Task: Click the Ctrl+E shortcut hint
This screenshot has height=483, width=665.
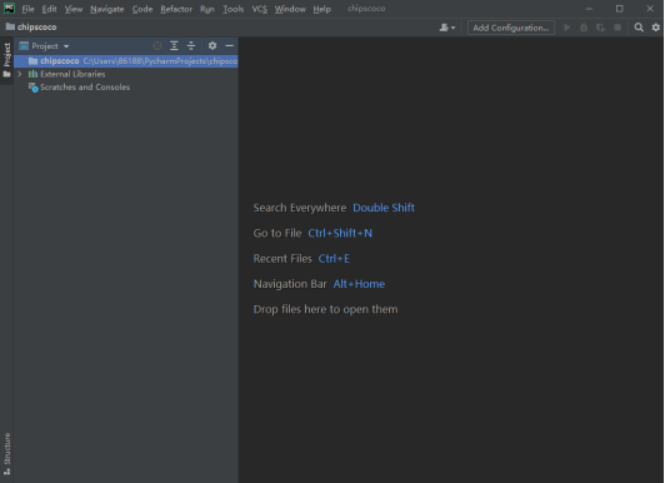Action: (334, 259)
